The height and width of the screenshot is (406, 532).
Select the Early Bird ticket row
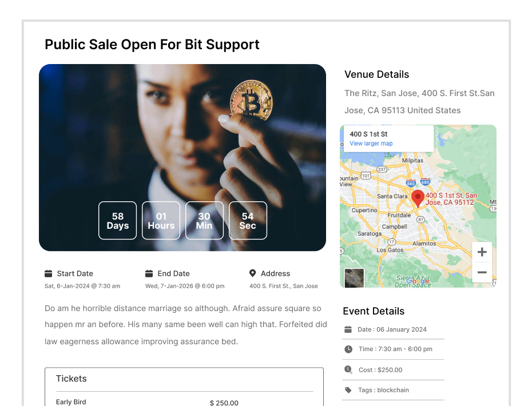(x=184, y=402)
